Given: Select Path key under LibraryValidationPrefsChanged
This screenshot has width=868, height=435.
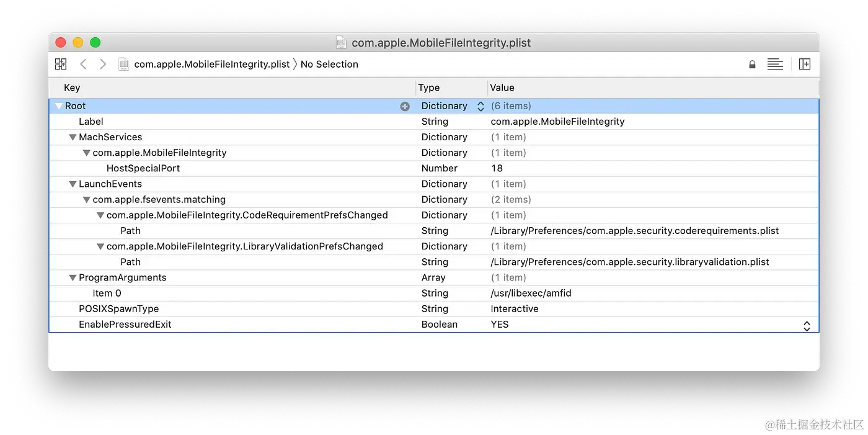Looking at the screenshot, I should point(131,262).
